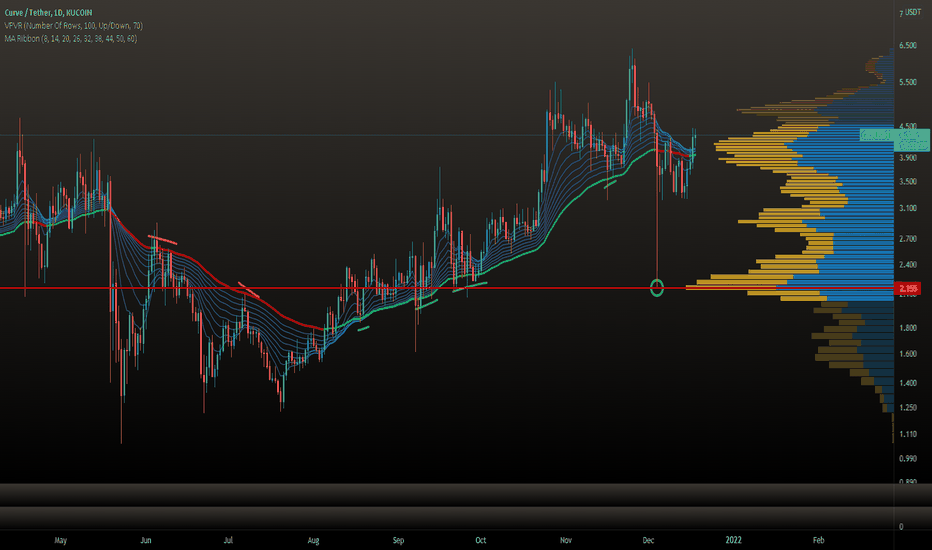Click the 3.100 price axis label
The image size is (932, 550).
[x=908, y=208]
